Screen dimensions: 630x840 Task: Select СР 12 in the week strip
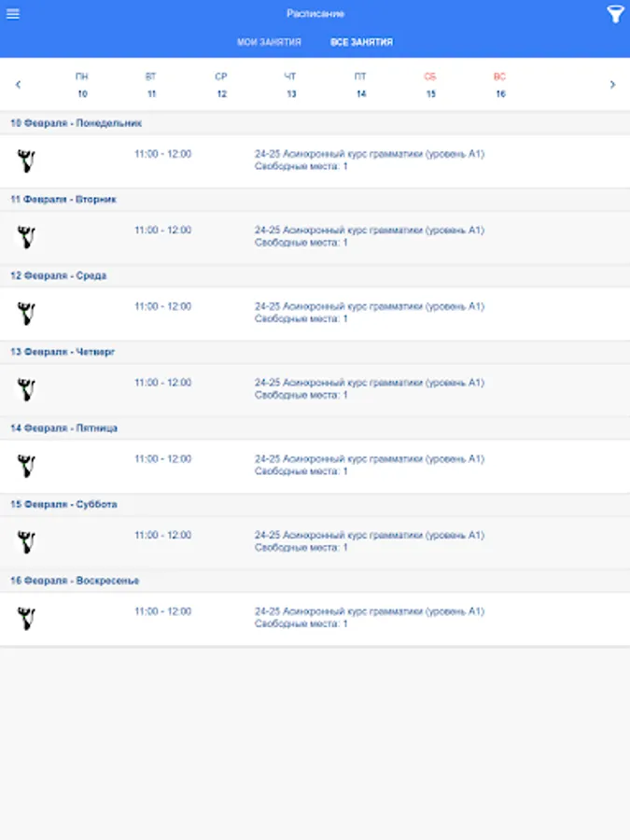pos(221,85)
